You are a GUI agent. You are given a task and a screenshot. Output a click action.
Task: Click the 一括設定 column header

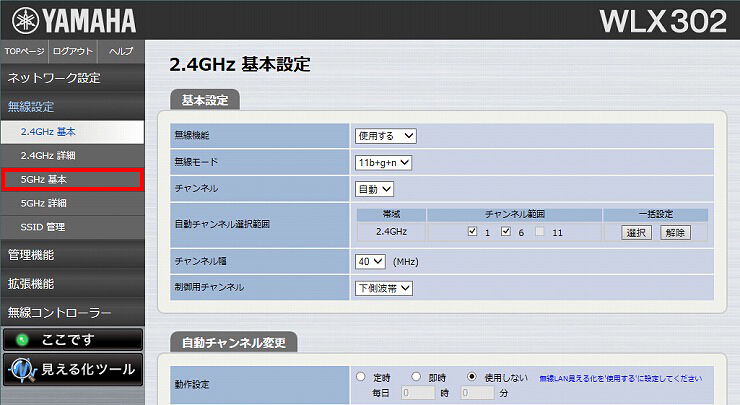tap(656, 214)
